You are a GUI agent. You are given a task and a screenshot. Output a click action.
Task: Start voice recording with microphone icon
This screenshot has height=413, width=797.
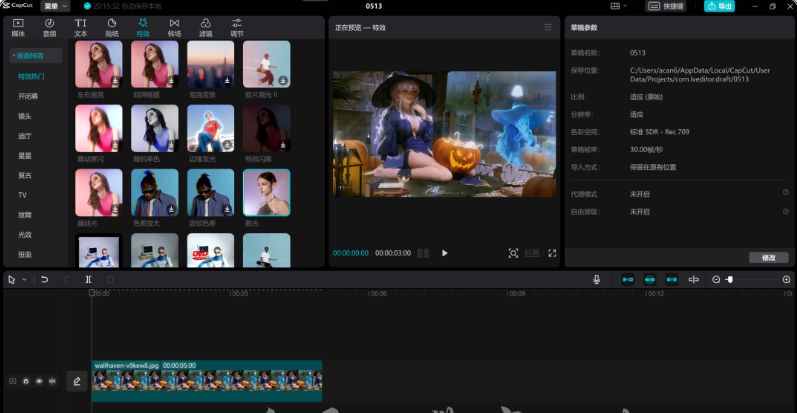tap(597, 279)
